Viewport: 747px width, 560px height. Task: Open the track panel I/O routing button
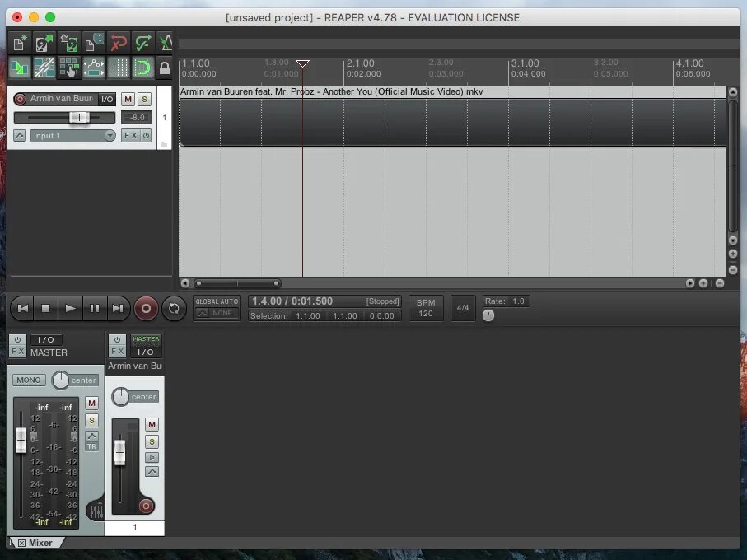click(107, 99)
